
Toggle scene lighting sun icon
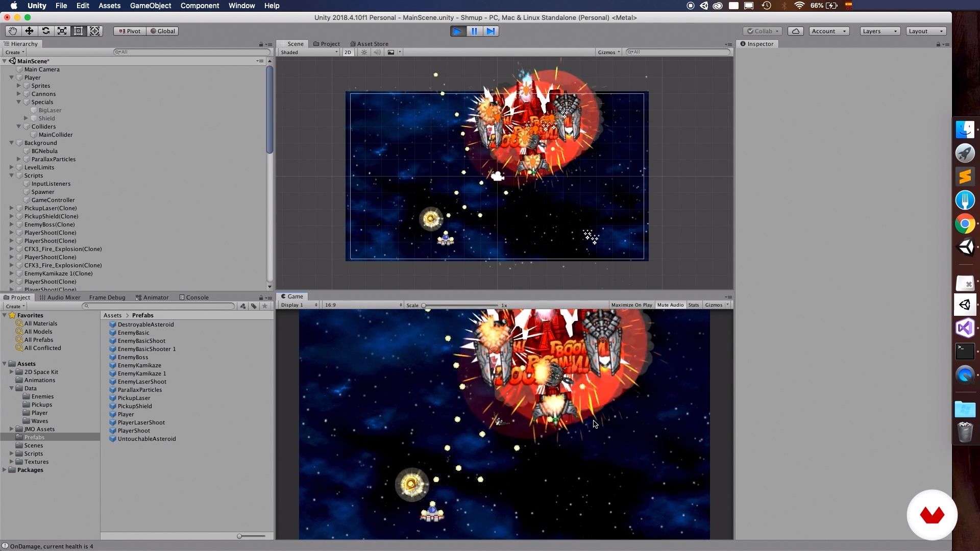pyautogui.click(x=364, y=52)
